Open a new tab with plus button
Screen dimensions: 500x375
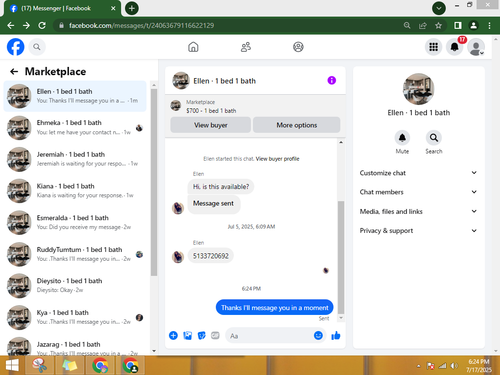point(132,8)
